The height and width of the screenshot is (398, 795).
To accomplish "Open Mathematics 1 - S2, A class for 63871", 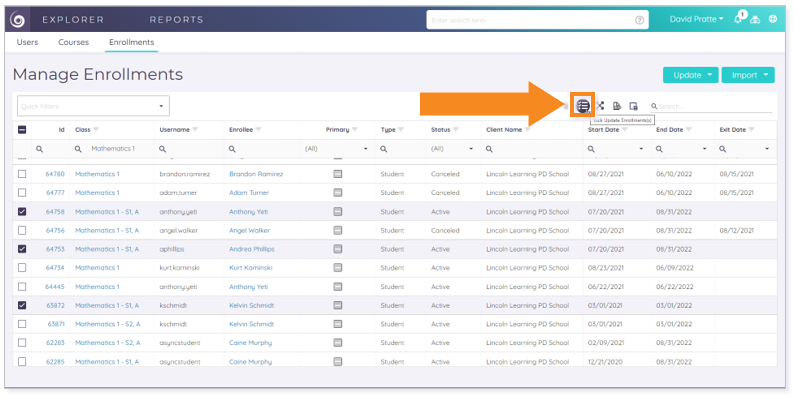I will 107,324.
